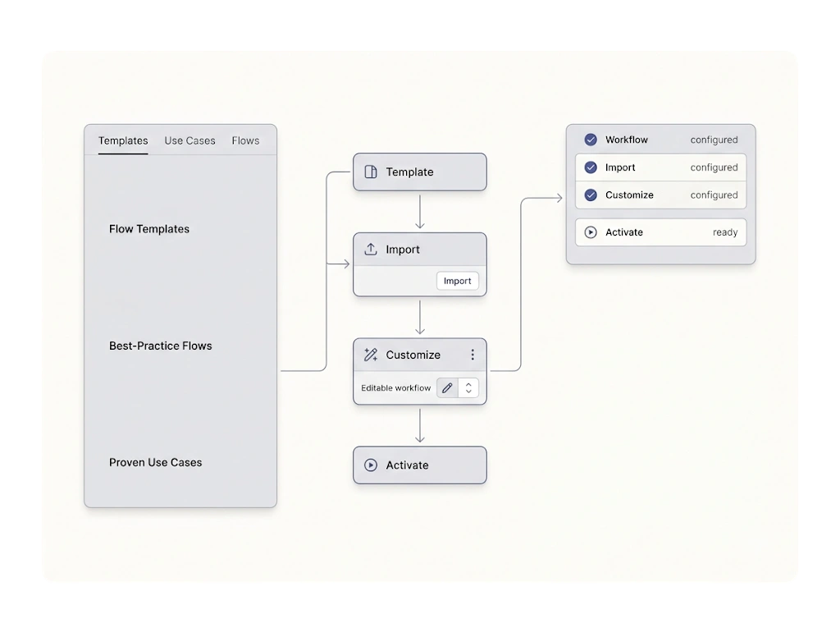Click the upload icon in Import node

371,250
